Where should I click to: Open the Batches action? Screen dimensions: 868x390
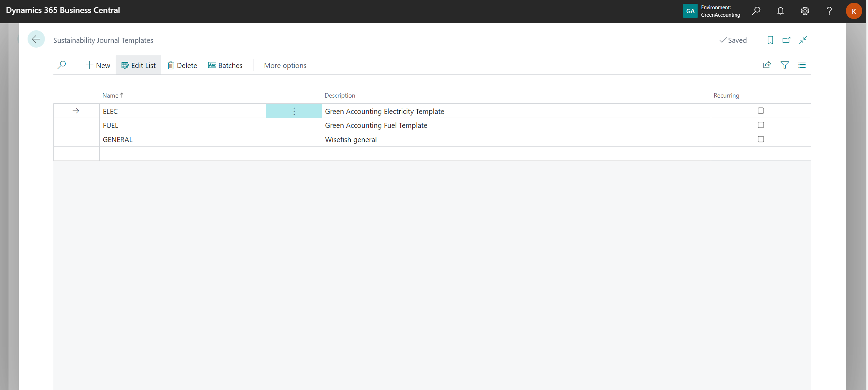pyautogui.click(x=225, y=65)
